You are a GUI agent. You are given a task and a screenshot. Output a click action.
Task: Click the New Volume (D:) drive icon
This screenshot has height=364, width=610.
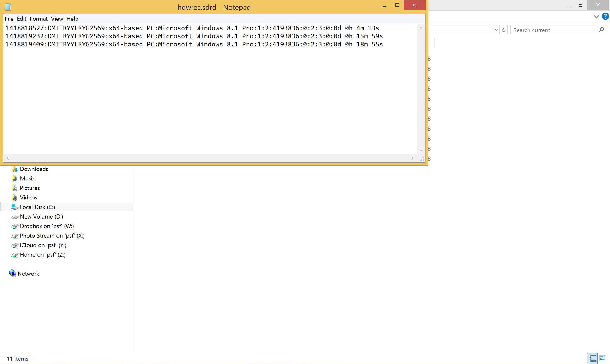tap(15, 217)
